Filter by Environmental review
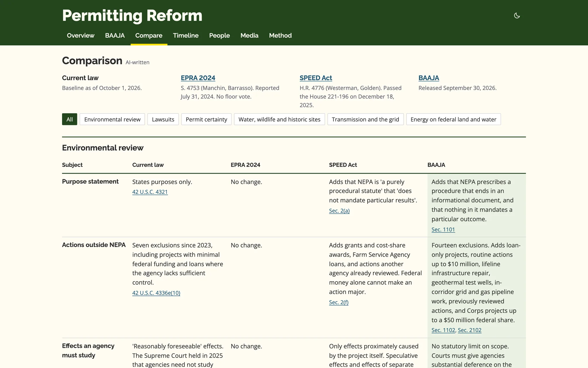This screenshot has height=368, width=588. coord(112,119)
